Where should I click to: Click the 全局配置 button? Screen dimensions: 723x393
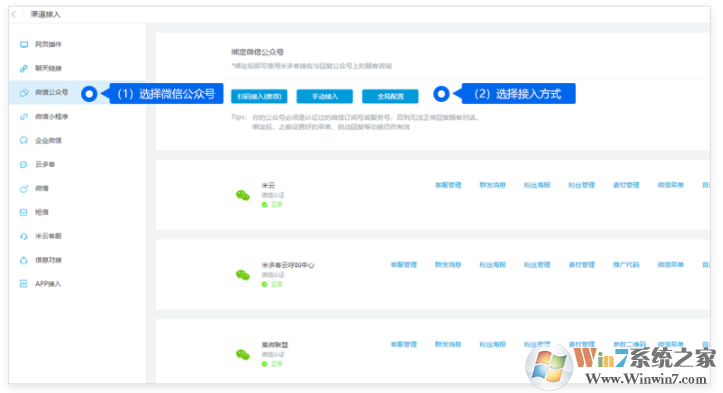click(390, 96)
